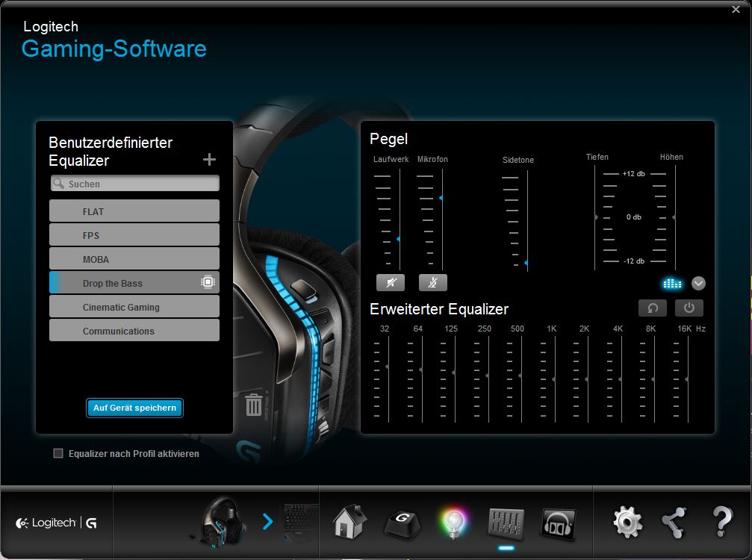Select the FPS equalizer preset
The image size is (752, 560).
point(134,235)
